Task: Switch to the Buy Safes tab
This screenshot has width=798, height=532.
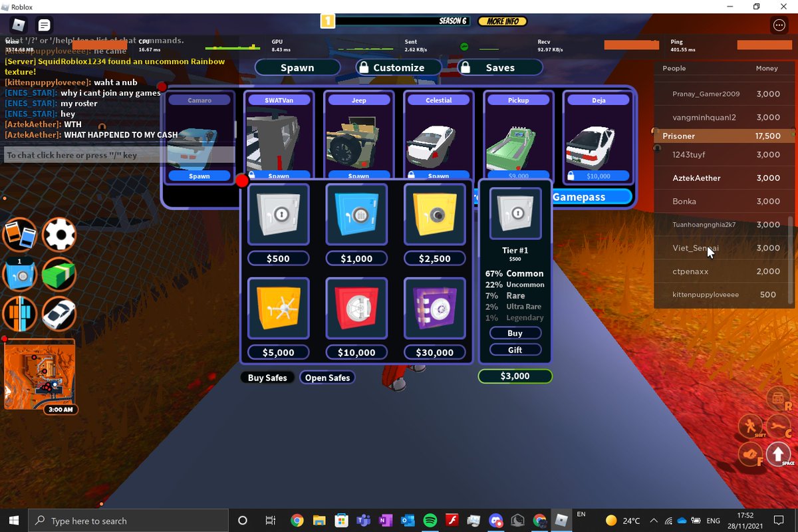Action: point(267,378)
